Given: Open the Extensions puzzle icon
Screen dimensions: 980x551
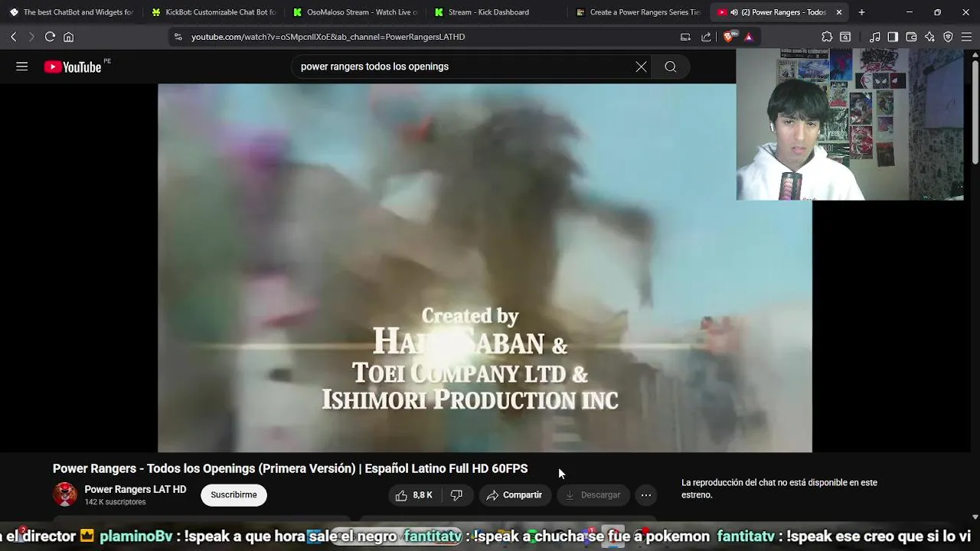Looking at the screenshot, I should click(827, 37).
